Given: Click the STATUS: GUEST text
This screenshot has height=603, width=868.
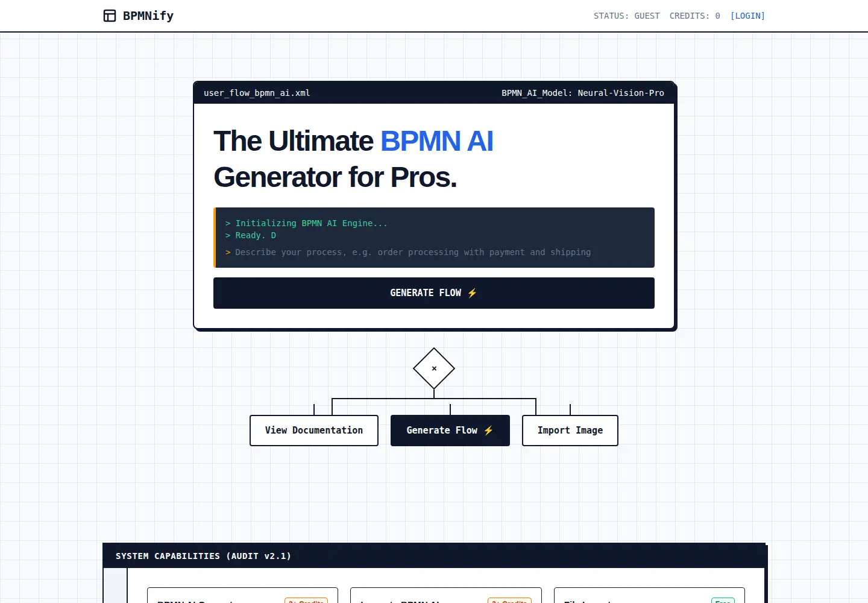Looking at the screenshot, I should (x=626, y=16).
